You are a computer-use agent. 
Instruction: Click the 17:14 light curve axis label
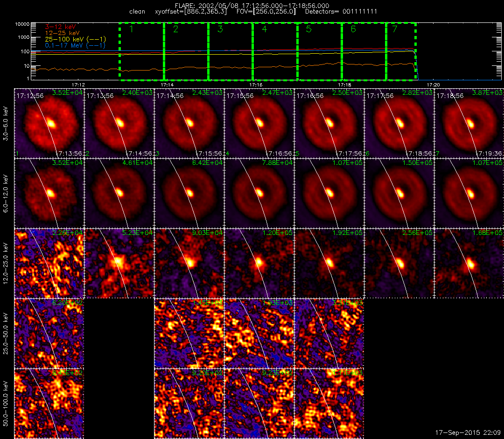[x=167, y=85]
